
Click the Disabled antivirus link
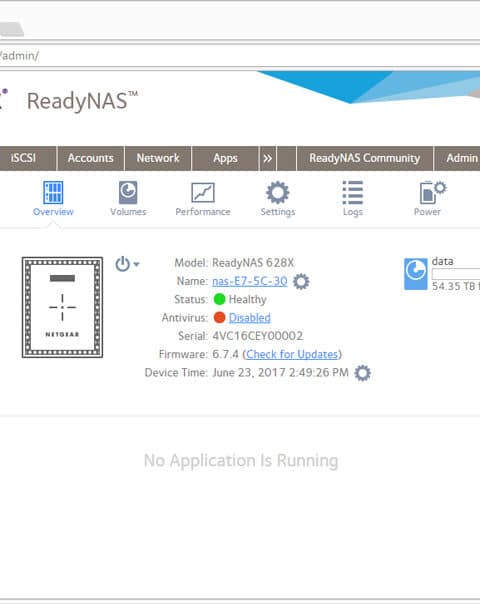250,318
